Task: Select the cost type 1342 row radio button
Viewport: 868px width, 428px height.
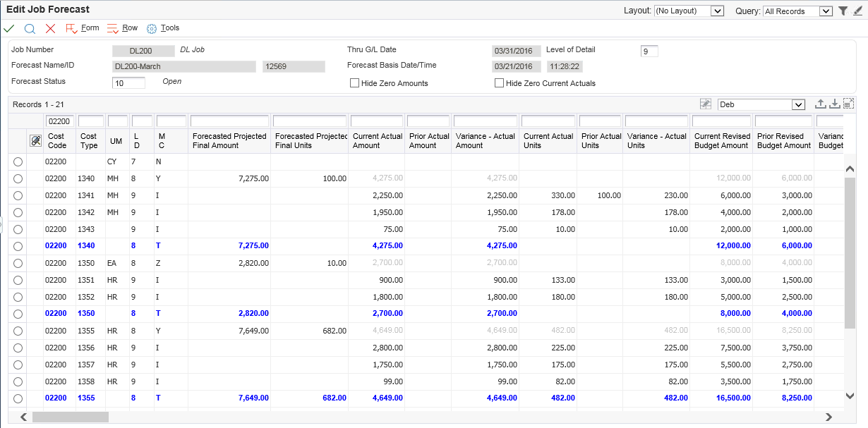Action: (x=18, y=212)
